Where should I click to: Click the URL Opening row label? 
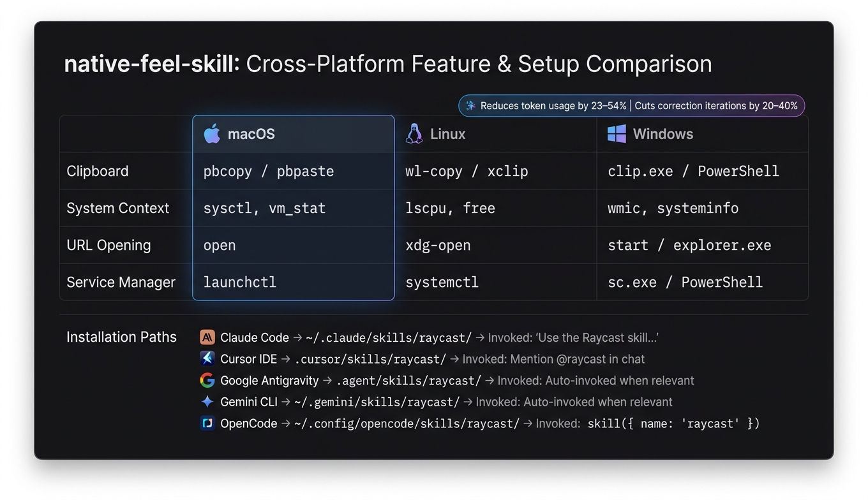pos(108,245)
